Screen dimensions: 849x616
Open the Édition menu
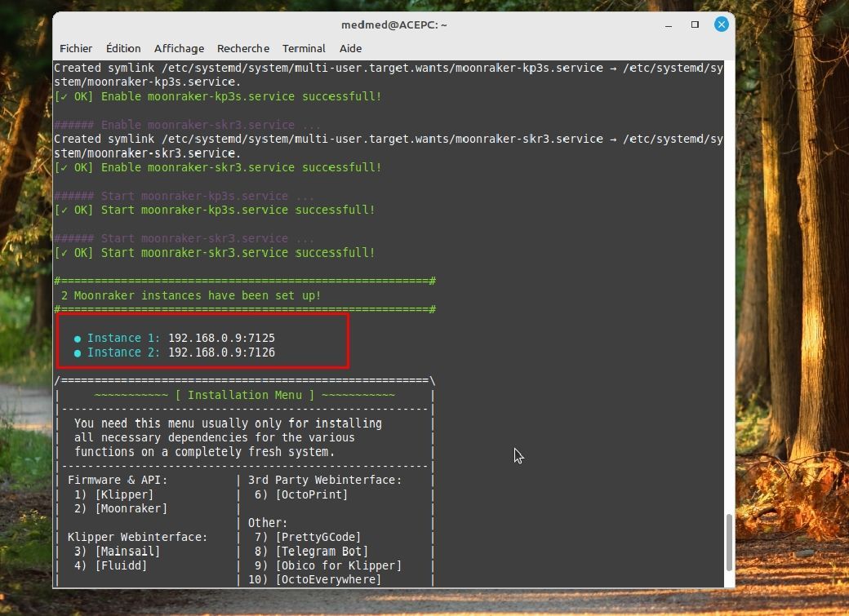[x=123, y=48]
